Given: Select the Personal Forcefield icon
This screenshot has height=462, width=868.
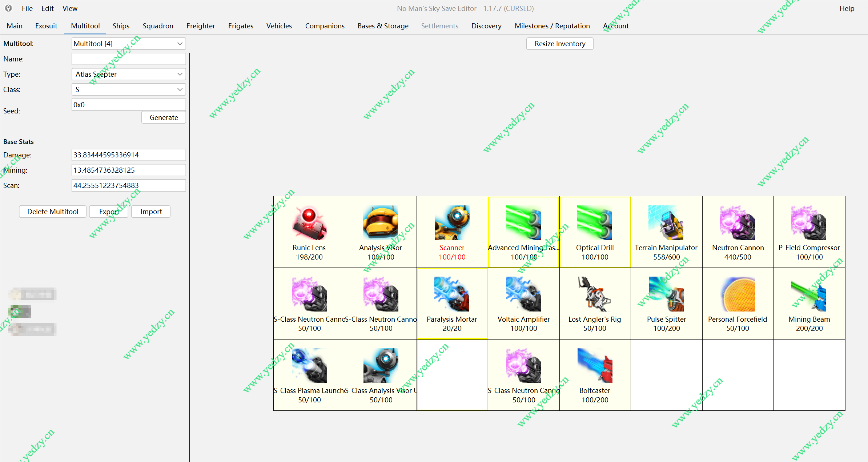Looking at the screenshot, I should [738, 294].
